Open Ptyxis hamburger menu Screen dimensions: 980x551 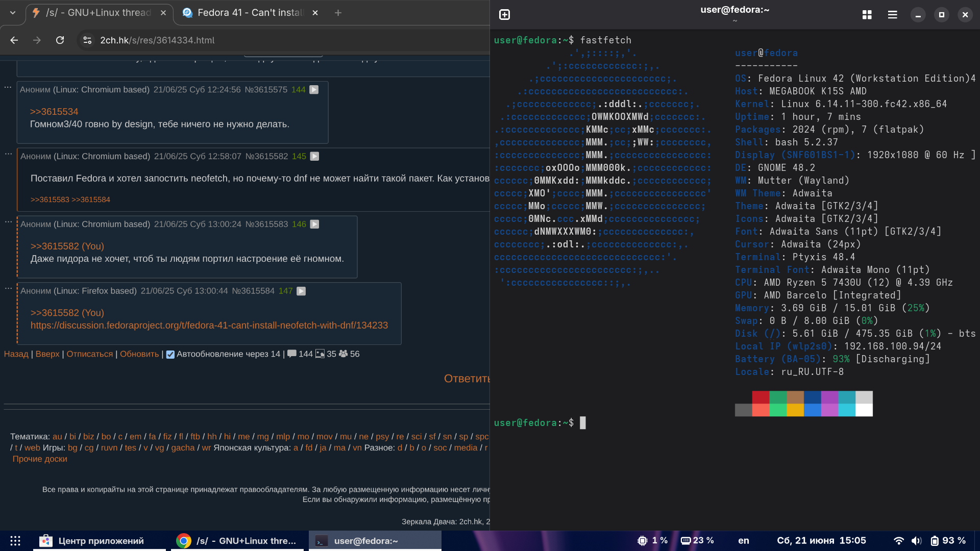click(x=892, y=15)
